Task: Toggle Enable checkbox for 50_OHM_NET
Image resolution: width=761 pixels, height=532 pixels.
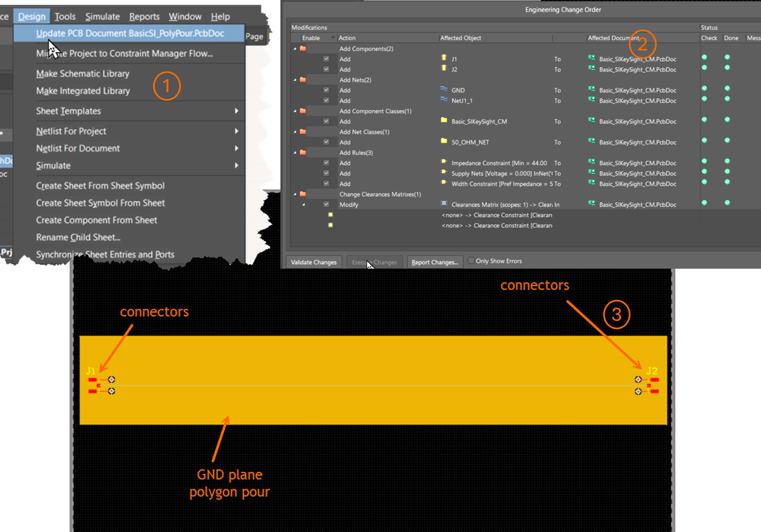Action: point(326,142)
